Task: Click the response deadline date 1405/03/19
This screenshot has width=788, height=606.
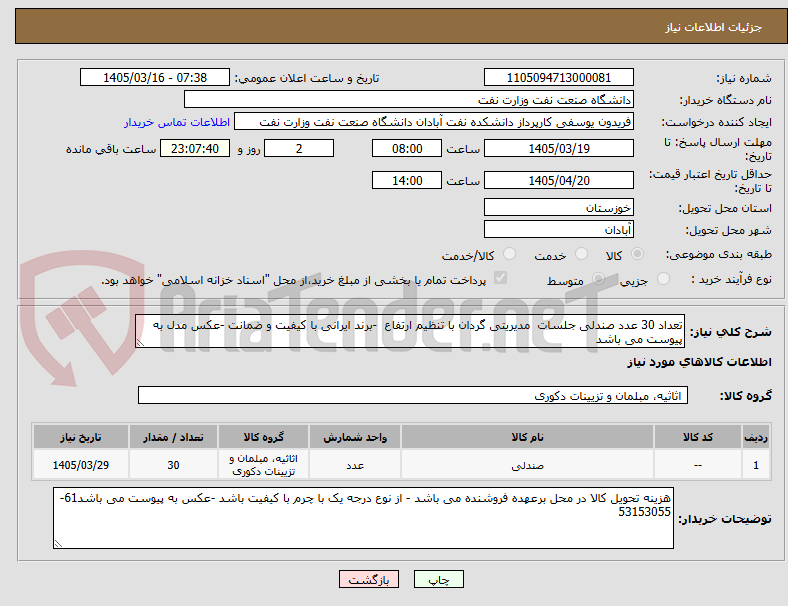Action: point(558,148)
